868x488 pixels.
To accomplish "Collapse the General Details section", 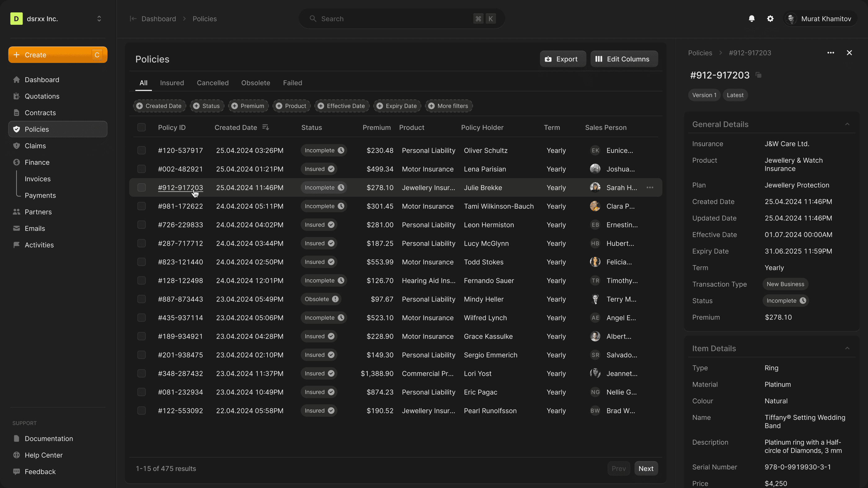I will click(x=847, y=124).
